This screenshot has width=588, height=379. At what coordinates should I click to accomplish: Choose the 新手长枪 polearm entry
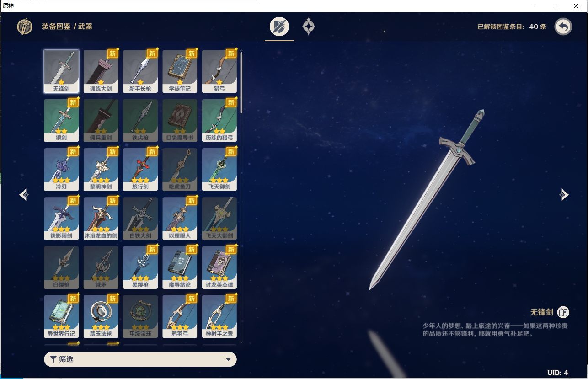[140, 71]
